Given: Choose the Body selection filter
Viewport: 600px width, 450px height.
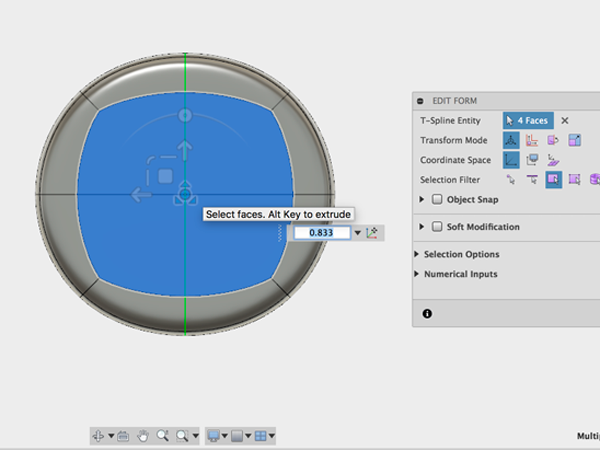Looking at the screenshot, I should tap(595, 179).
